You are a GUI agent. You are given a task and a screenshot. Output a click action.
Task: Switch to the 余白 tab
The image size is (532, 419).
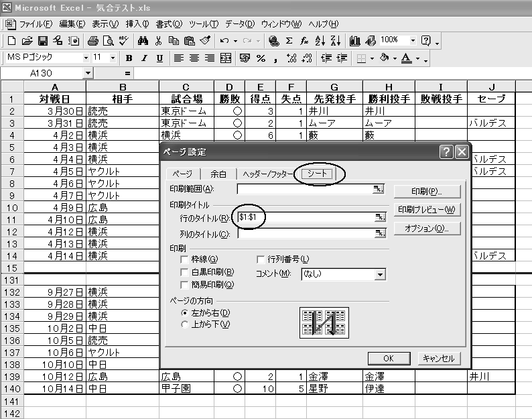point(218,174)
